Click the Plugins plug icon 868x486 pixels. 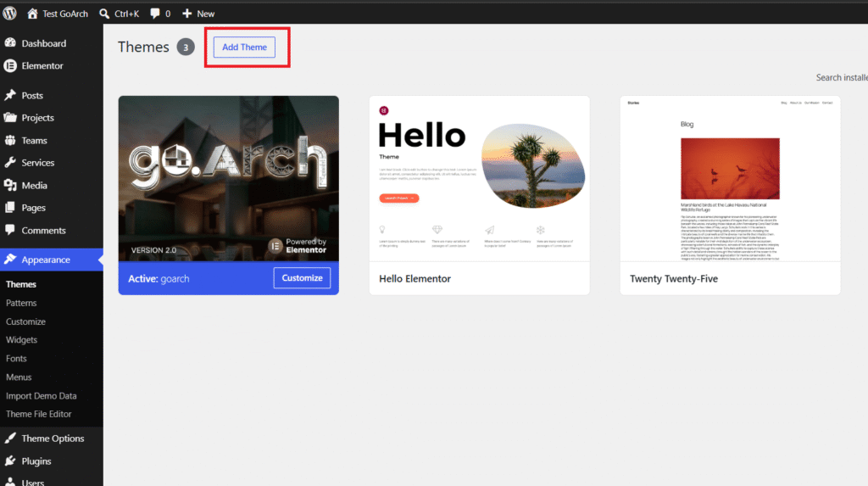coord(10,461)
